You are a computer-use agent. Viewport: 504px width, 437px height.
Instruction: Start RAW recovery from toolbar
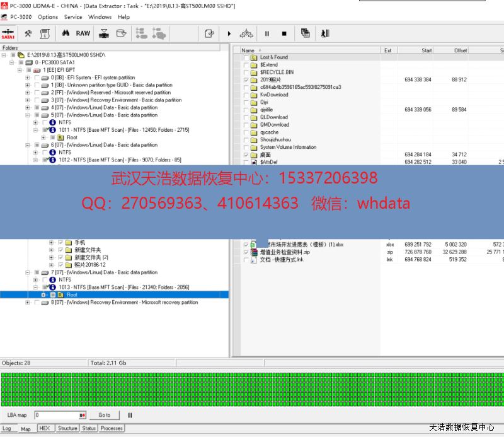pos(83,33)
